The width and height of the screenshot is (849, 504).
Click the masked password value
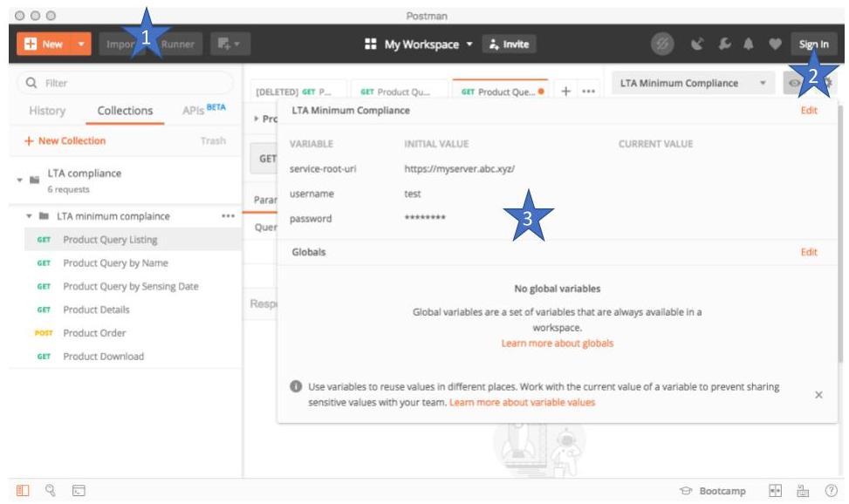(425, 218)
